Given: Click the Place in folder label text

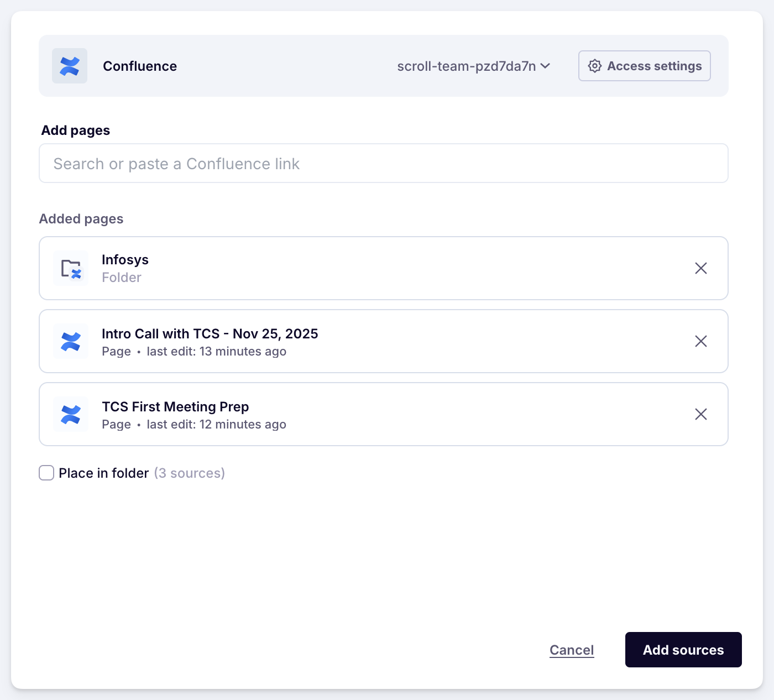Looking at the screenshot, I should click(x=103, y=473).
